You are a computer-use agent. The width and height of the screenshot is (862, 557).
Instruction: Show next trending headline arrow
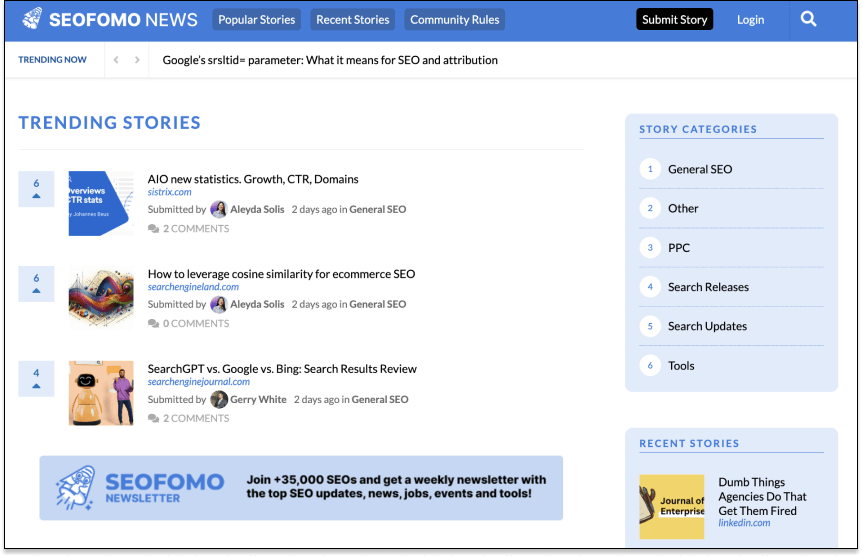point(137,60)
